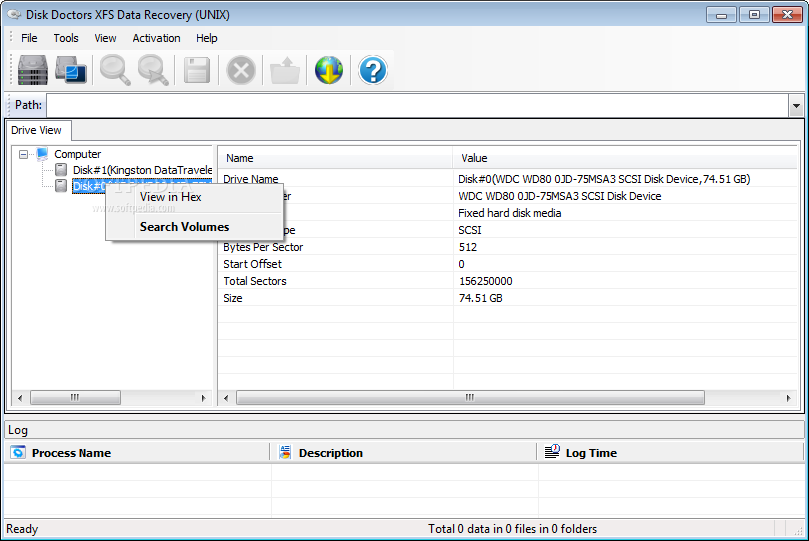
Task: Click the Log panel title
Action: pyautogui.click(x=18, y=430)
